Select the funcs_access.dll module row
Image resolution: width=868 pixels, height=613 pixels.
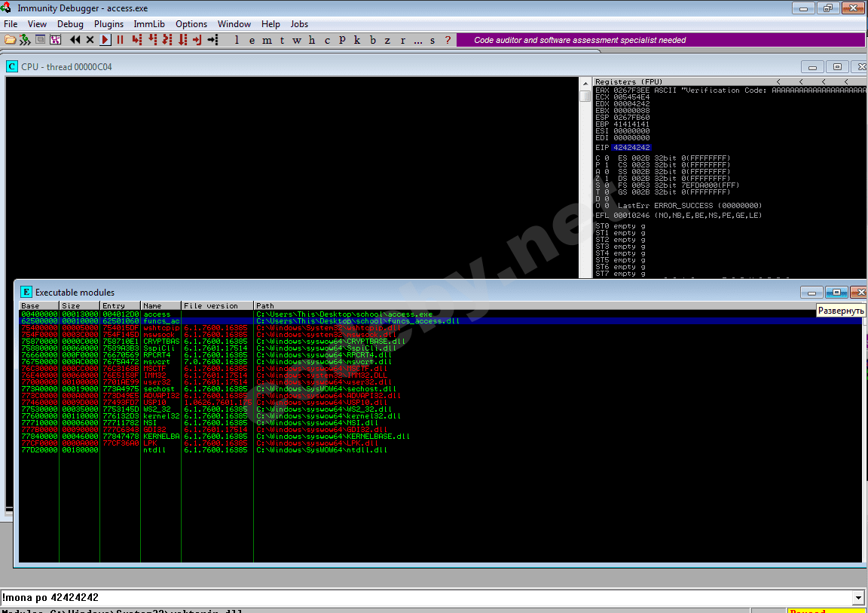pos(440,320)
